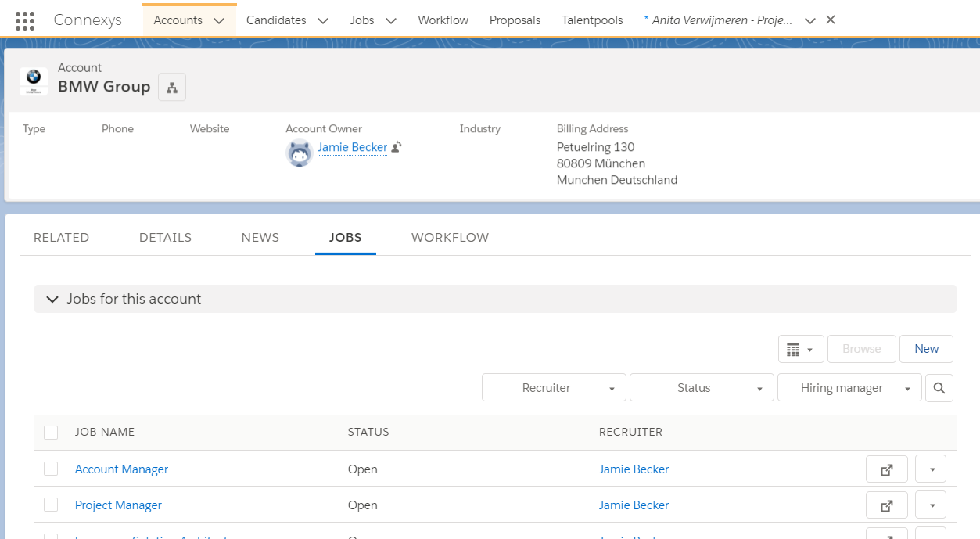This screenshot has height=539, width=980.
Task: Select the JOBS tab in the record
Action: point(346,238)
